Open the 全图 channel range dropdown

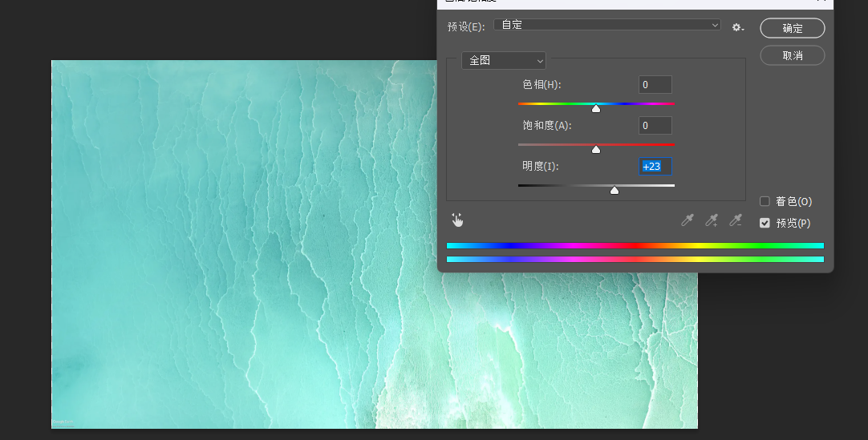pos(504,60)
